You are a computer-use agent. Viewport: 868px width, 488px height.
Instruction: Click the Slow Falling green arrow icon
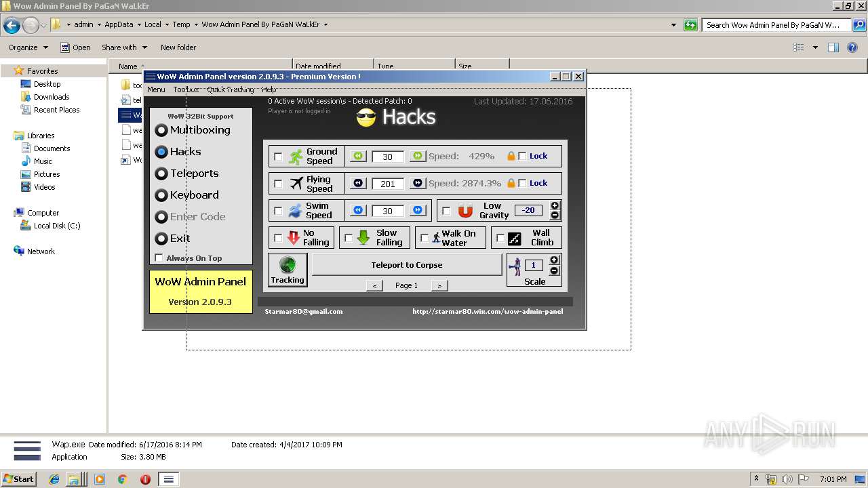[363, 238]
